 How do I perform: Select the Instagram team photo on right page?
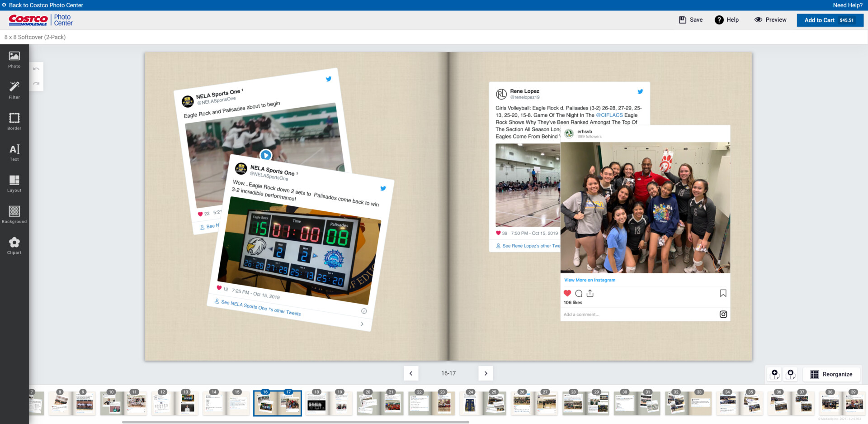tap(645, 223)
